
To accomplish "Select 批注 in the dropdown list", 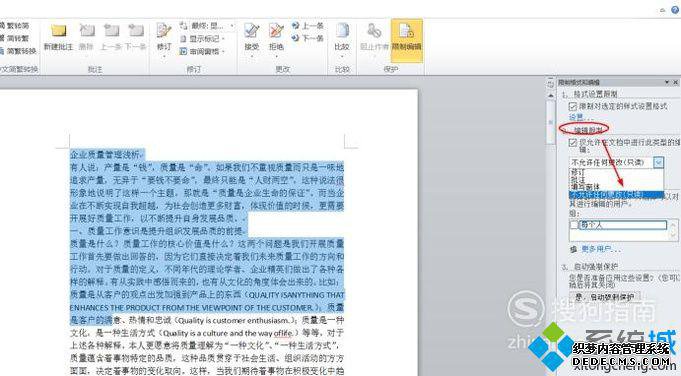I will pyautogui.click(x=616, y=179).
